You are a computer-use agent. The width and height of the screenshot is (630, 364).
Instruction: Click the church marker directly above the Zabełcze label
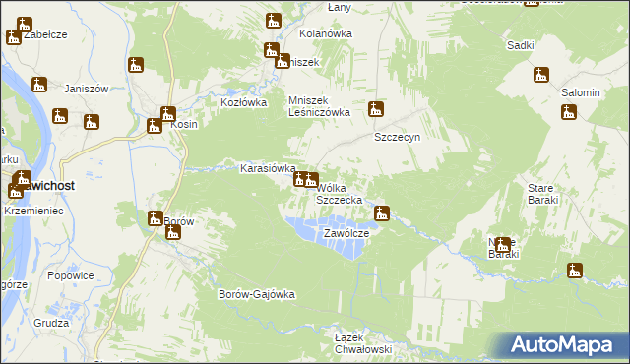tap(25, 25)
